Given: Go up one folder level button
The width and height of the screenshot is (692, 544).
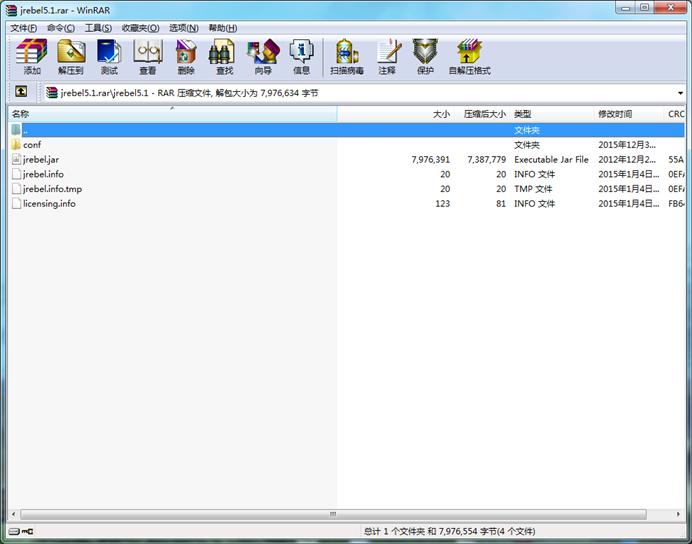Looking at the screenshot, I should click(x=21, y=91).
